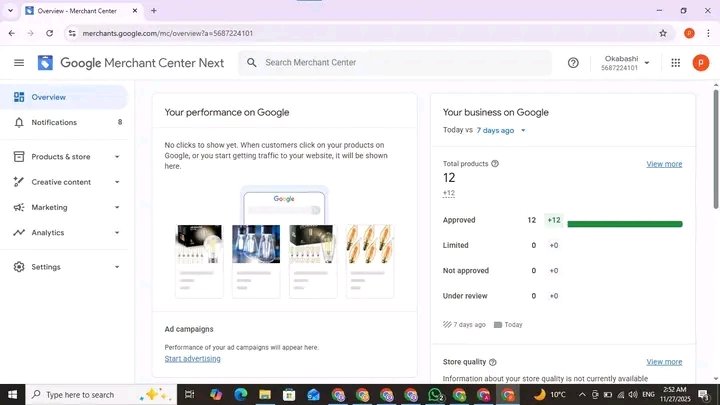Click the Limited row label
Viewport: 720px width, 405px height.
tap(456, 245)
